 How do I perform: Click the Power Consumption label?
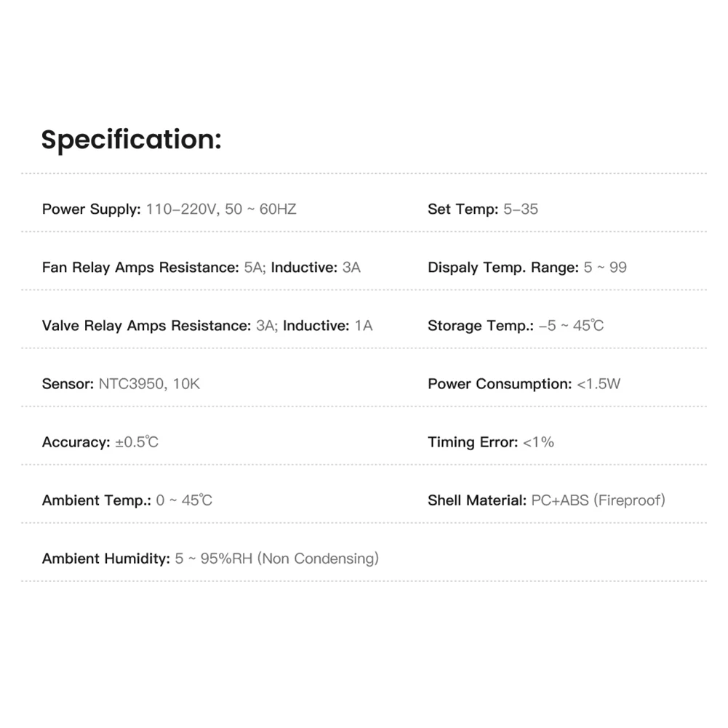[500, 384]
